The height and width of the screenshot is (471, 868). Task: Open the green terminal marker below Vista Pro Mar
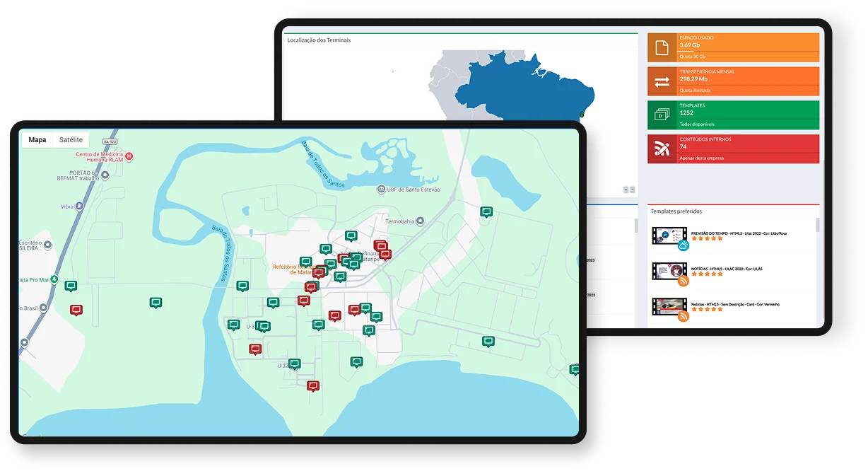pyautogui.click(x=71, y=286)
